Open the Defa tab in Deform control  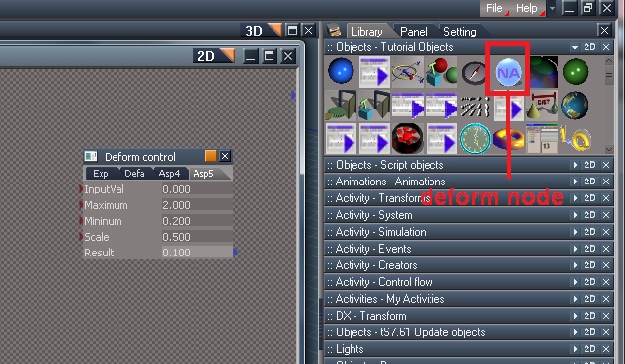(134, 174)
